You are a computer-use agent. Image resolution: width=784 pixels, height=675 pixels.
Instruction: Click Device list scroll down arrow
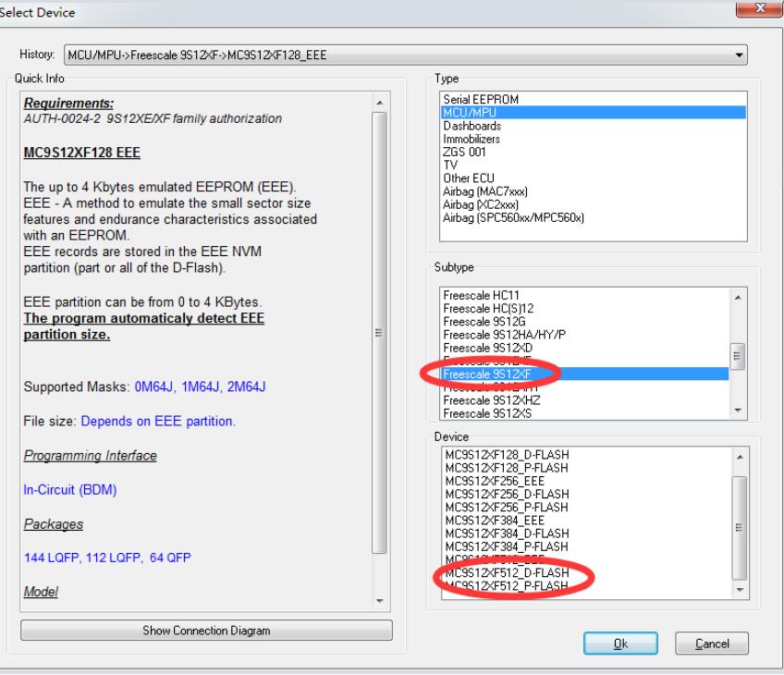(740, 590)
